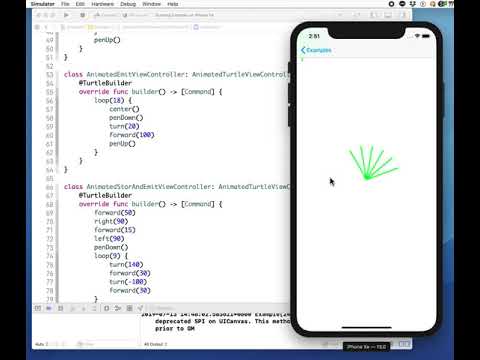The width and height of the screenshot is (480, 360).
Task: Click the "right(90)" code line
Action: [x=111, y=221]
